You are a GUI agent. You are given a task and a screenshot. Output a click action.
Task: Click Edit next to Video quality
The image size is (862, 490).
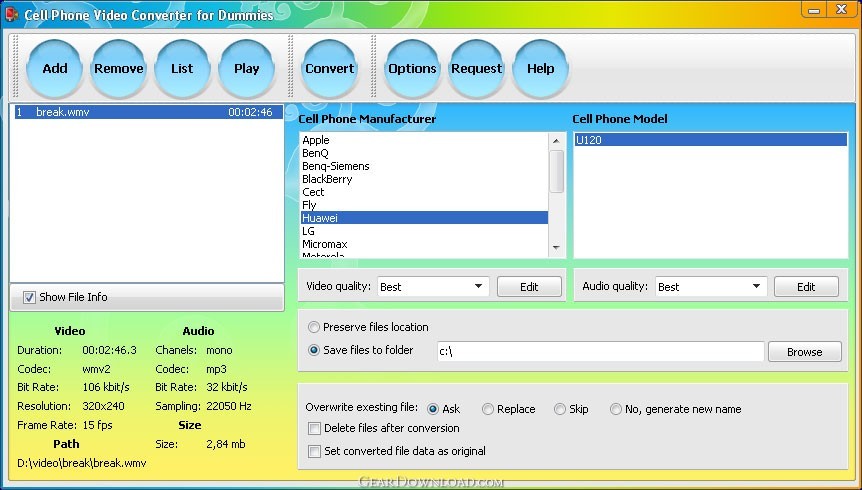pos(529,287)
